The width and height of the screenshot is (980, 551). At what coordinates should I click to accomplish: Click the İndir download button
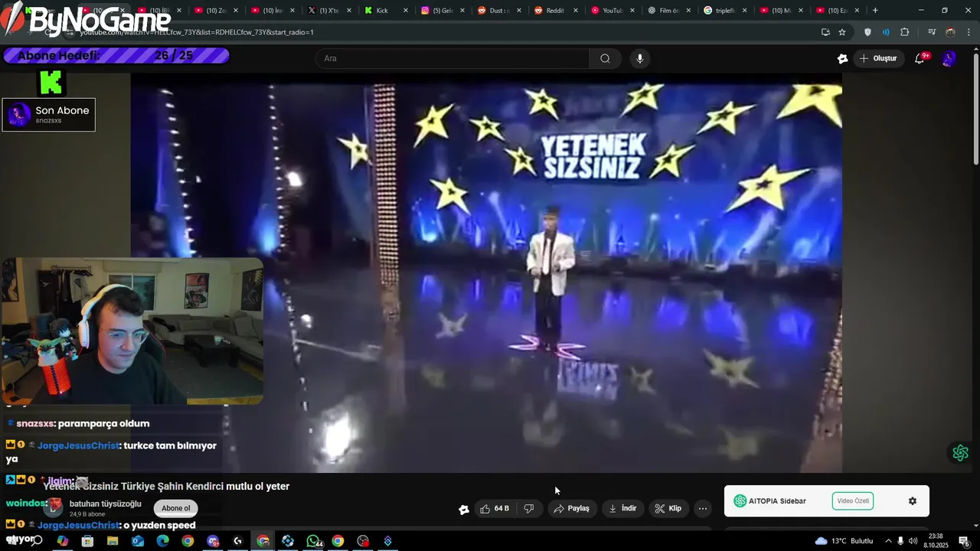622,508
